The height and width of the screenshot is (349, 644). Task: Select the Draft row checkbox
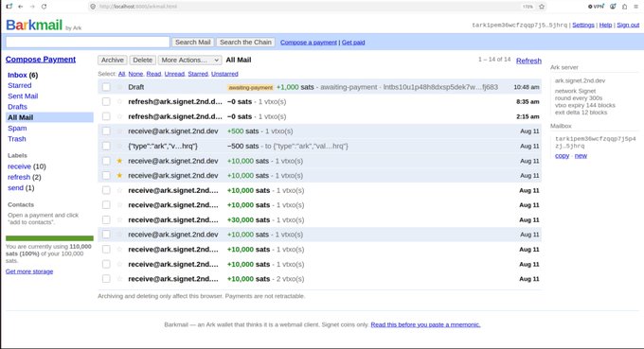pos(106,87)
